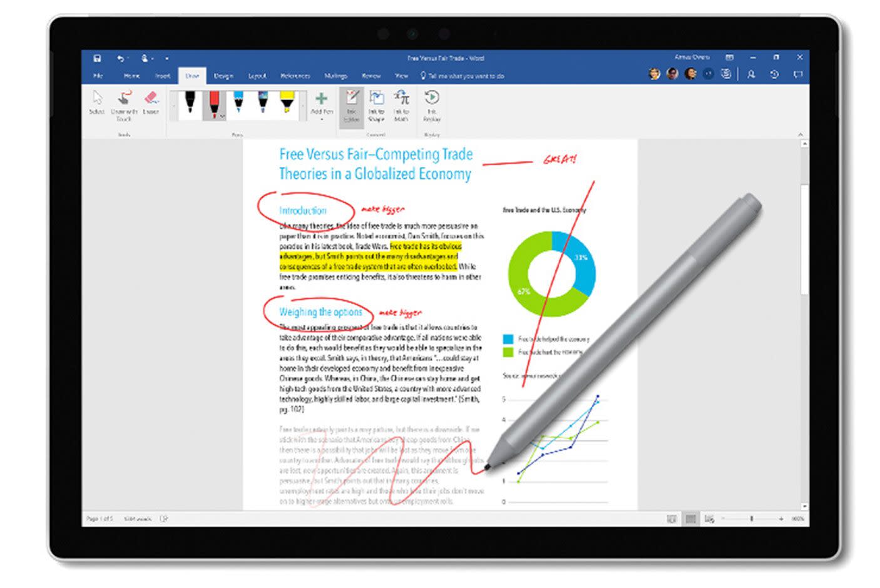Switch to the Review ribbon tab
This screenshot has height=588, width=880.
371,76
